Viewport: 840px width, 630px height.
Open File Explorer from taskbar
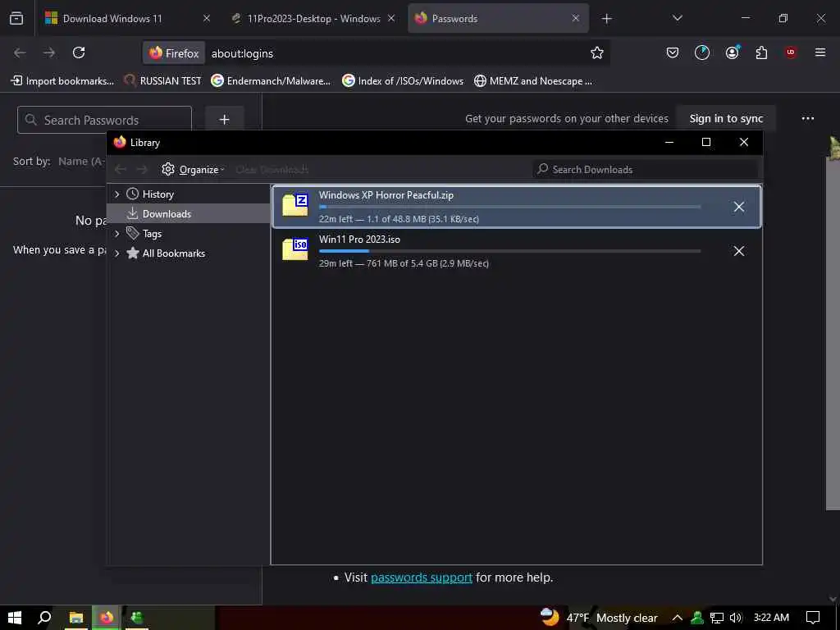pos(76,618)
